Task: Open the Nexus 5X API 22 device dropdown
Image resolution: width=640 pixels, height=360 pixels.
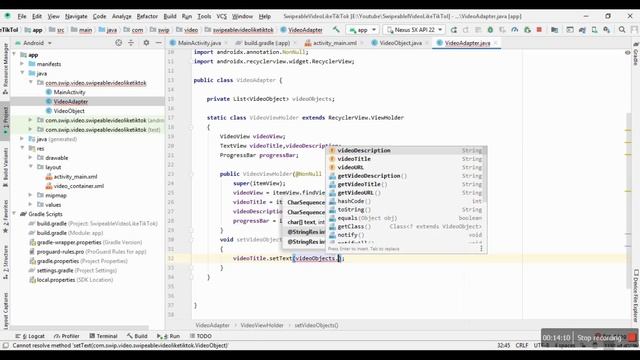Action: pyautogui.click(x=414, y=30)
